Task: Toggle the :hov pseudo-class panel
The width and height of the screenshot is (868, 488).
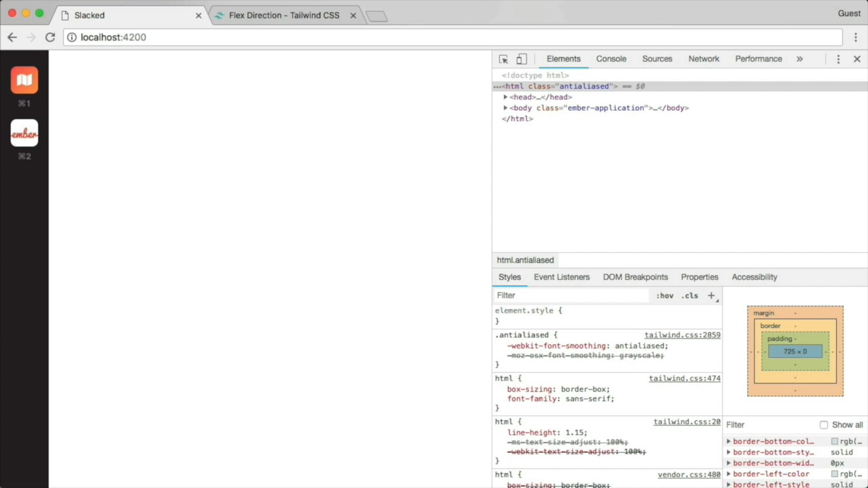Action: [664, 295]
